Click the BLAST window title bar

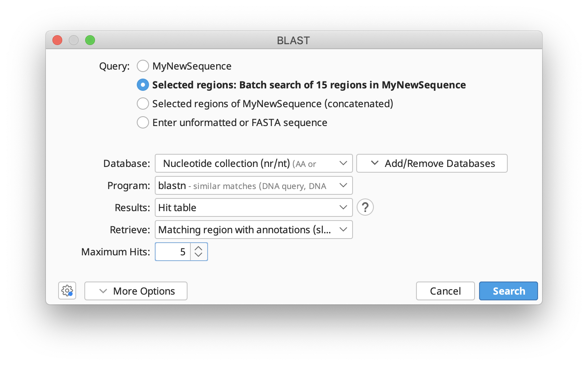(293, 40)
